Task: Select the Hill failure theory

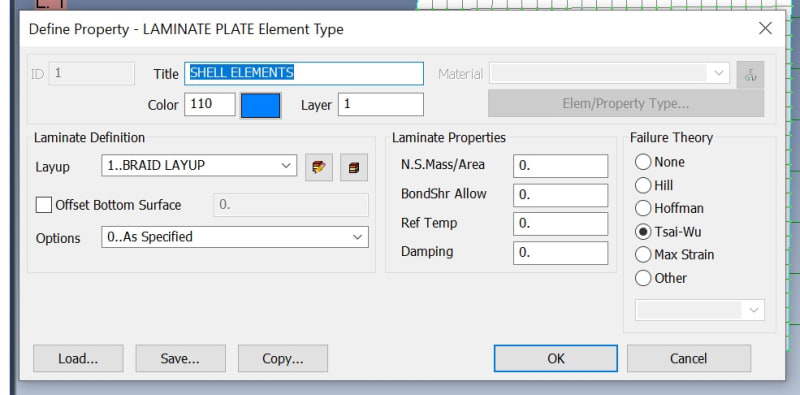Action: click(x=643, y=185)
